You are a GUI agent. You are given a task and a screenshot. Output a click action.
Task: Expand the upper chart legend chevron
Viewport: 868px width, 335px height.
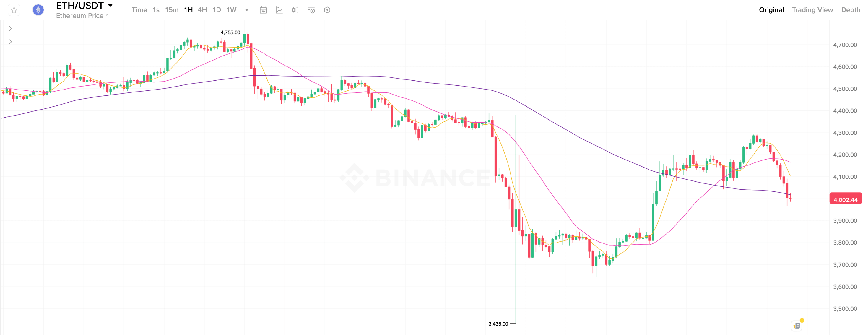click(x=10, y=29)
